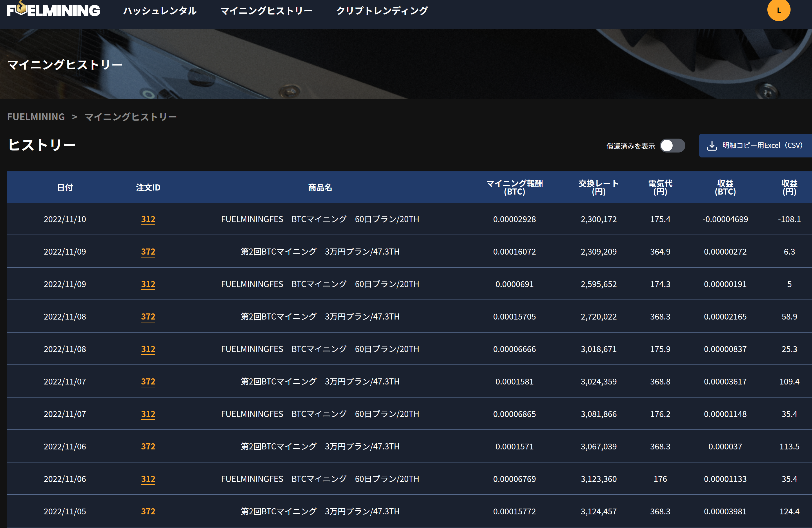Open order 372 on 2022/11/05
Screen dimensions: 812x528
point(148,511)
